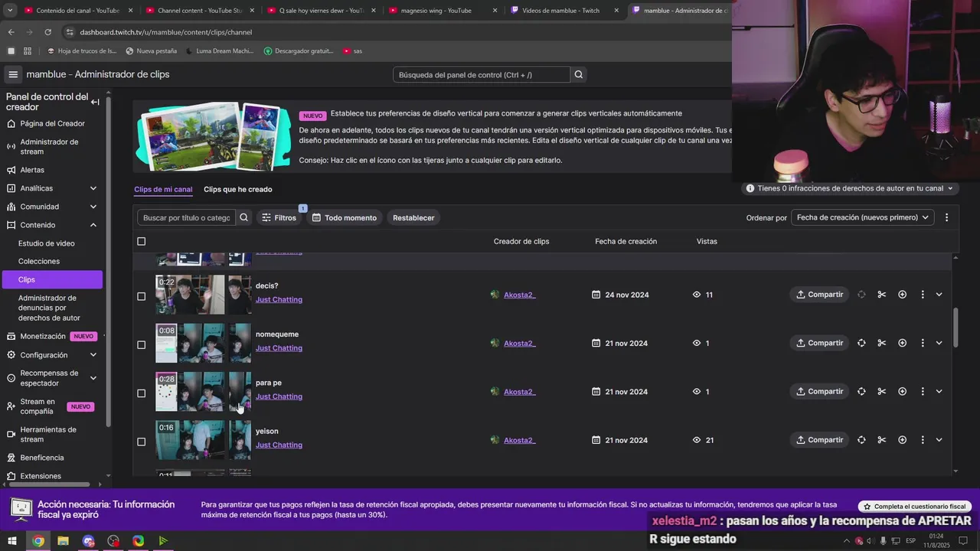Check the box for the 'decis?' clip
The height and width of the screenshot is (551, 980).
coord(141,296)
